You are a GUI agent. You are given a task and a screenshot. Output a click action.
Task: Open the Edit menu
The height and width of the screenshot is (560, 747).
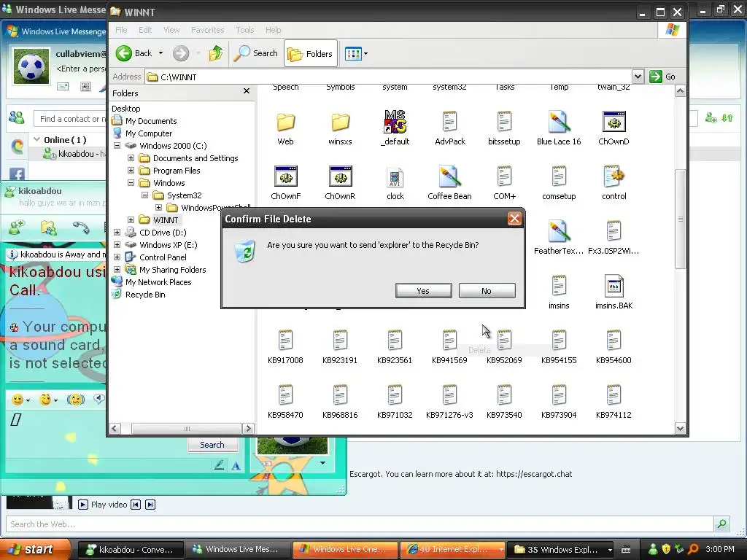pos(145,30)
